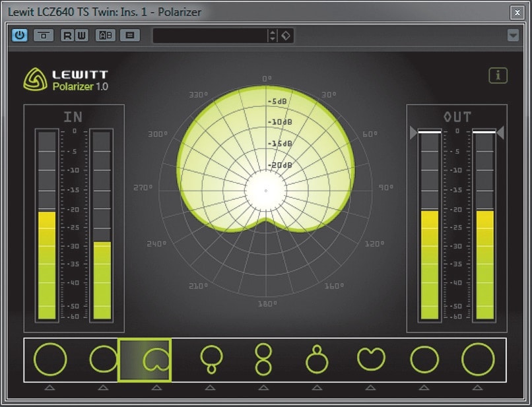Viewport: 532px width, 407px height.
Task: Click the Lewitt Polarizer logo
Action: 65,80
